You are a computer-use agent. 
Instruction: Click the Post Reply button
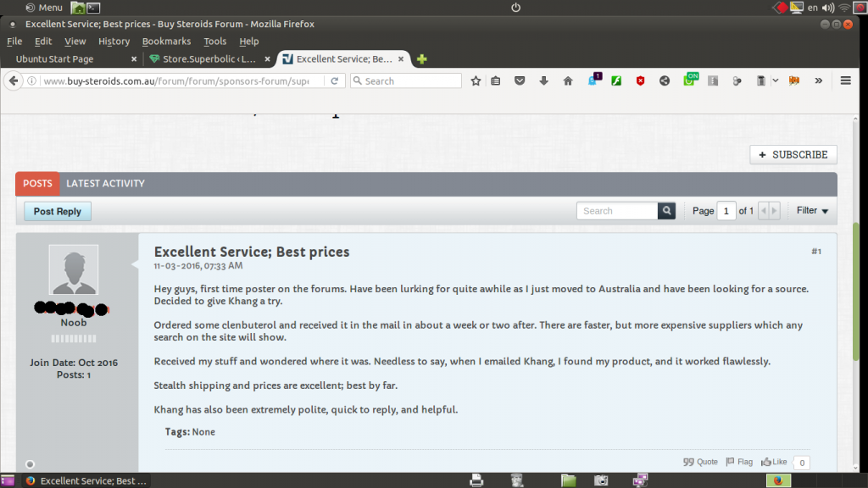58,212
